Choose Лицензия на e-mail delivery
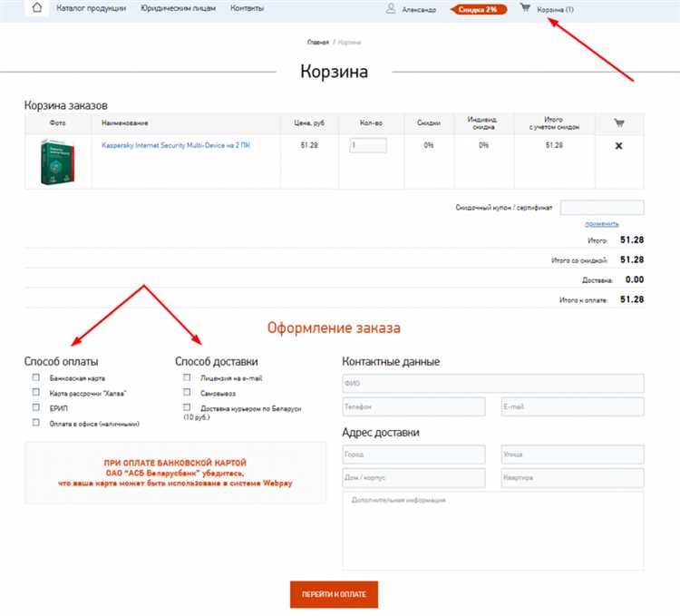 187,377
